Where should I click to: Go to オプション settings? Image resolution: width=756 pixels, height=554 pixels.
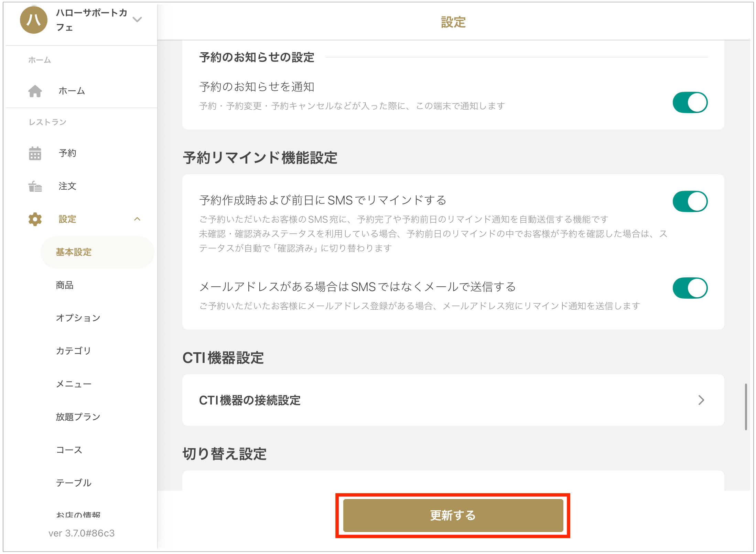(x=78, y=318)
